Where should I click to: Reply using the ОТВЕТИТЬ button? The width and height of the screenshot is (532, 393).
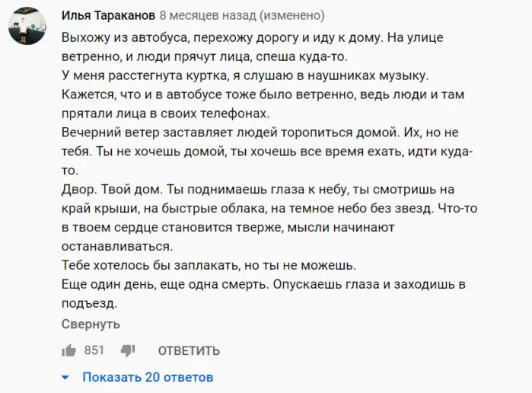click(189, 350)
